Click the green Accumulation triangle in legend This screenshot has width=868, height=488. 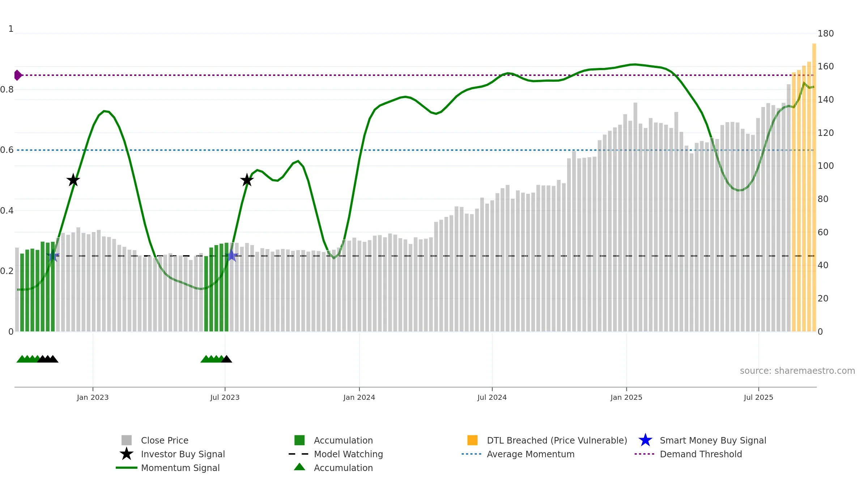pyautogui.click(x=299, y=467)
